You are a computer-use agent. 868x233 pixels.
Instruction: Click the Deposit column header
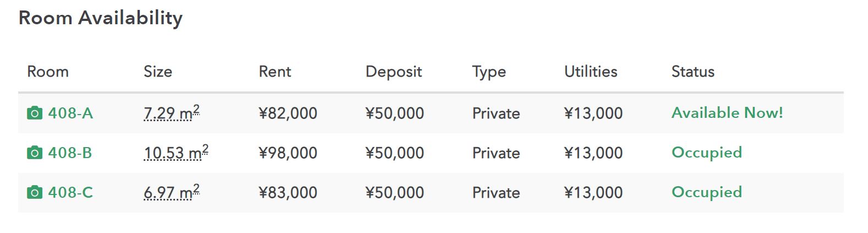(394, 72)
